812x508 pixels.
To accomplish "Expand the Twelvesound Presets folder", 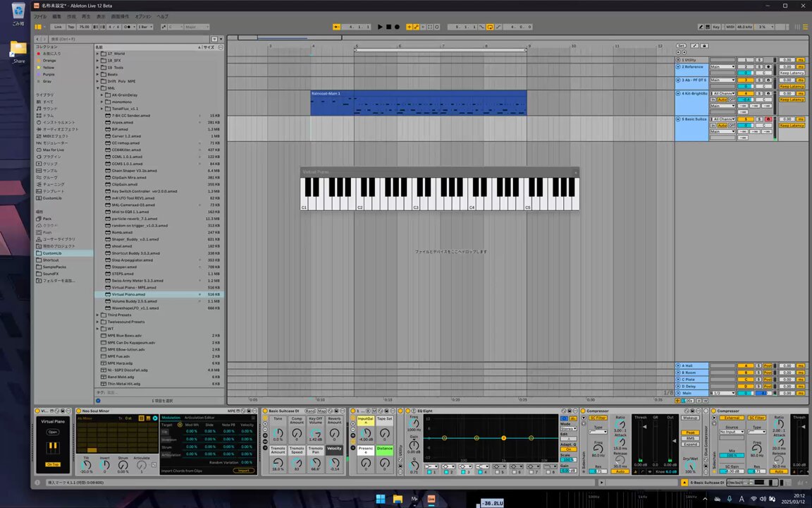I will [97, 322].
